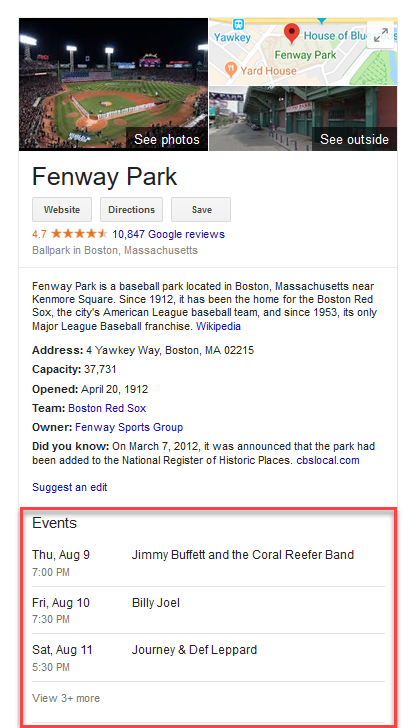Click the Website button
The height and width of the screenshot is (728, 417).
tap(62, 209)
